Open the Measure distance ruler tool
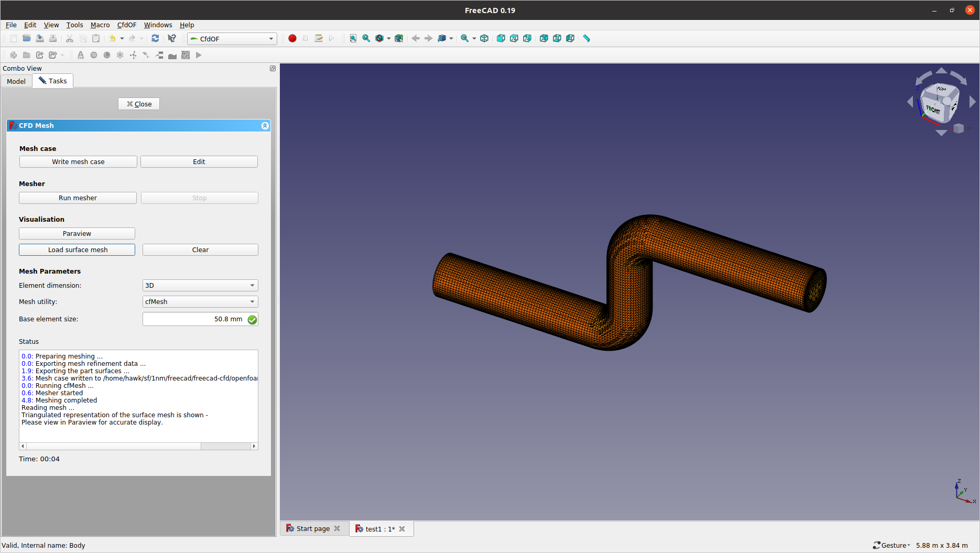 coord(587,38)
